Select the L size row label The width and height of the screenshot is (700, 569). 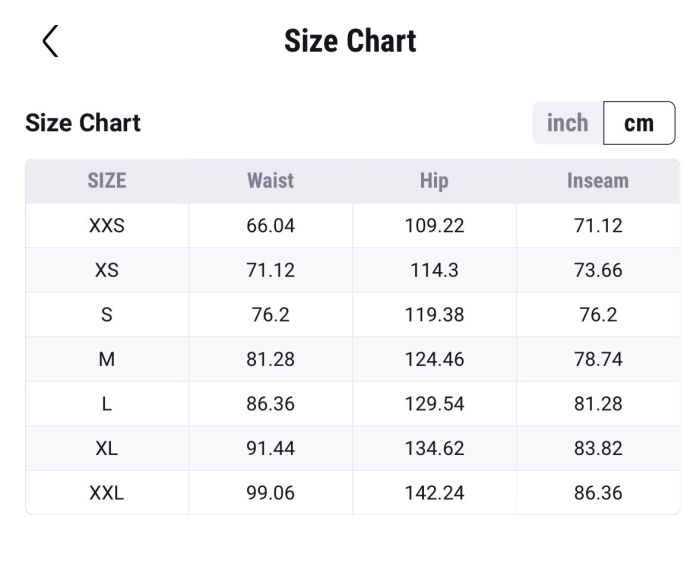(x=107, y=404)
